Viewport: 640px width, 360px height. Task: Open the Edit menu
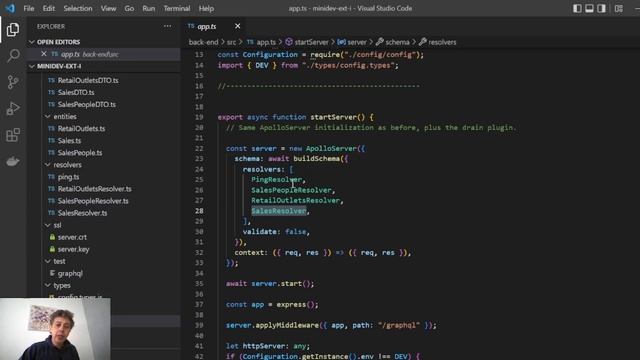(x=49, y=8)
